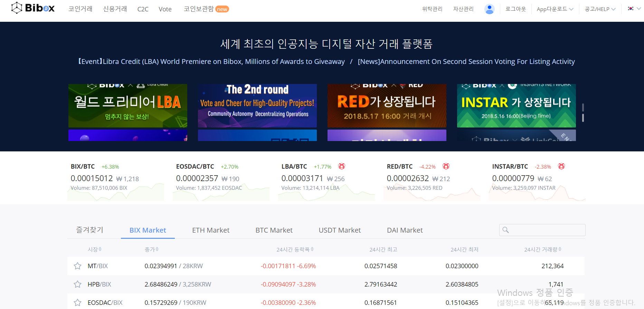The height and width of the screenshot is (309, 644).
Task: Open the INSTAR/BTC ticker card
Action: [x=537, y=182]
